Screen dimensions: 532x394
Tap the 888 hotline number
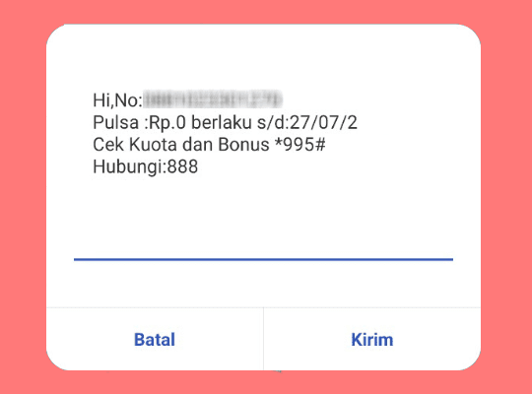183,166
